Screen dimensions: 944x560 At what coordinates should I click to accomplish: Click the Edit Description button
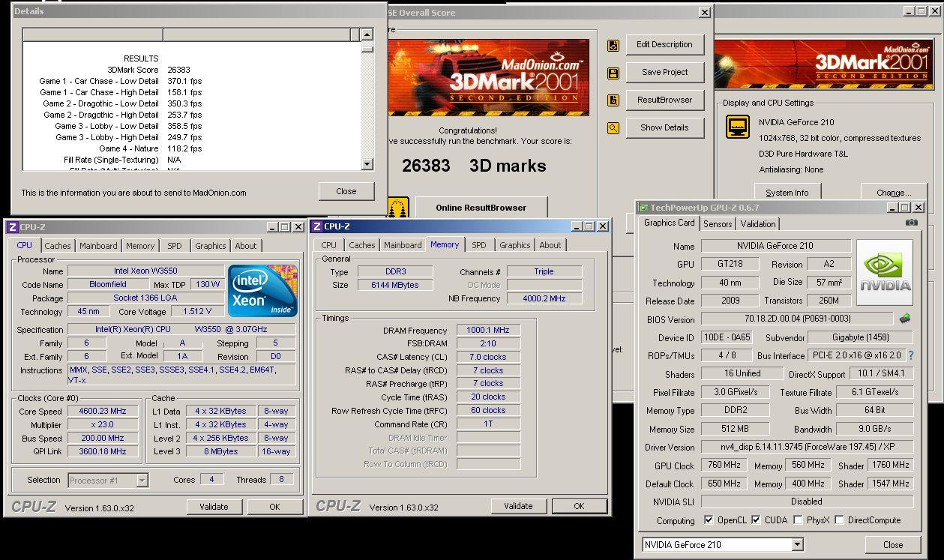point(664,45)
